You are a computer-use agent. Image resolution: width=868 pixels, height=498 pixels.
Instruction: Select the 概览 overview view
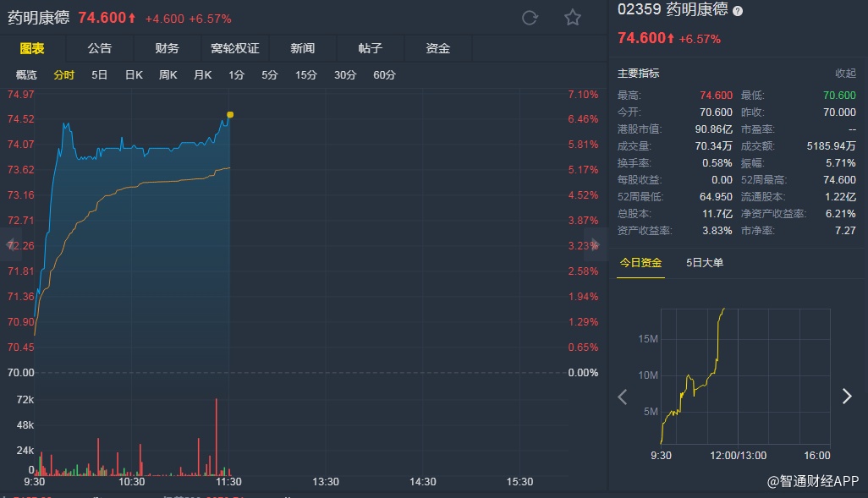coord(26,75)
